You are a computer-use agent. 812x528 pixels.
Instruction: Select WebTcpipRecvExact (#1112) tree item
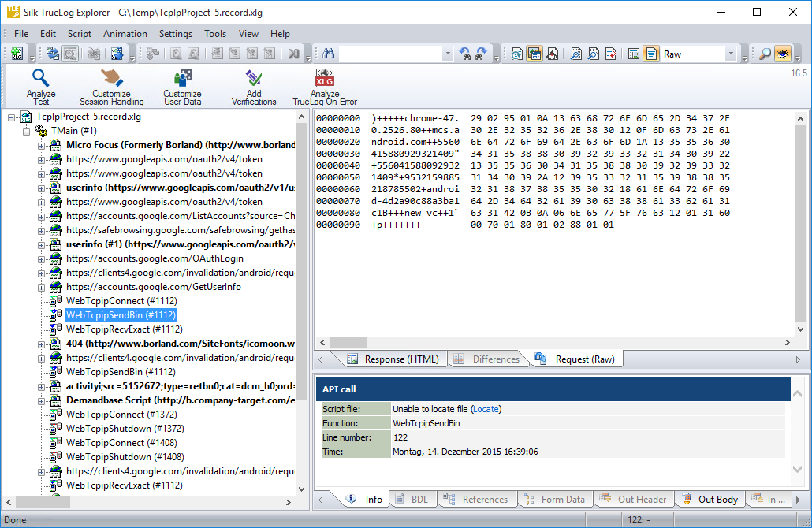click(124, 329)
